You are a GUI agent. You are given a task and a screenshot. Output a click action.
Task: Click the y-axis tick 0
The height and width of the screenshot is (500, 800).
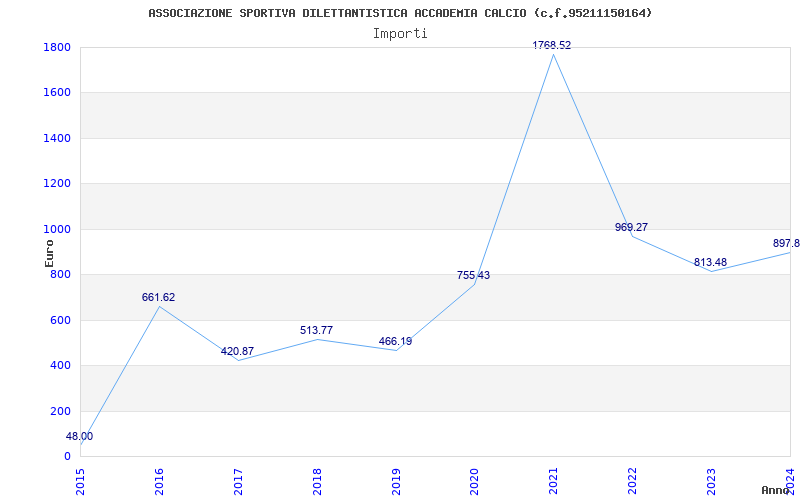(x=67, y=457)
